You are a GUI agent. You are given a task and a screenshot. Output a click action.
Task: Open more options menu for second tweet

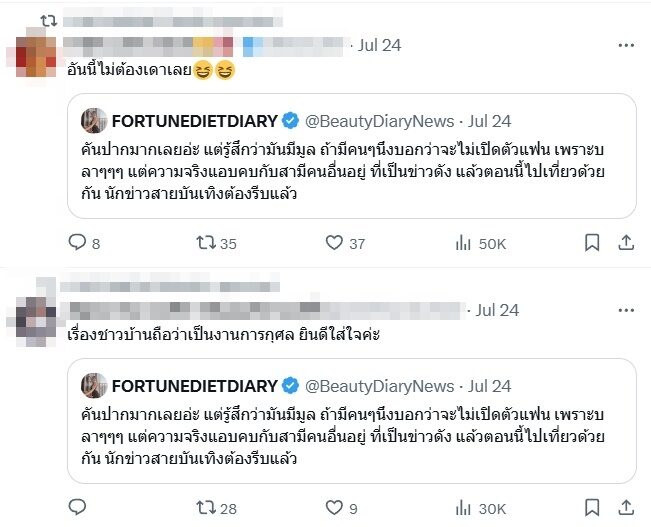pos(626,310)
